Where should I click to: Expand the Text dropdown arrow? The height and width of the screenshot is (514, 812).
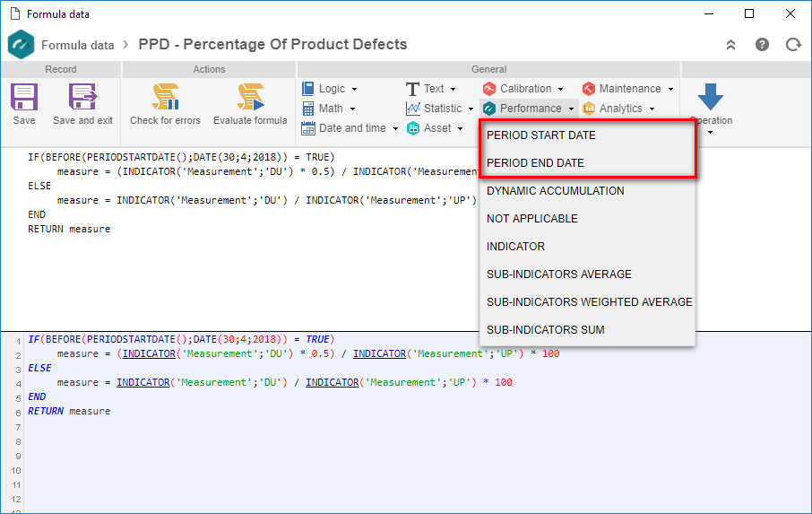click(x=453, y=89)
